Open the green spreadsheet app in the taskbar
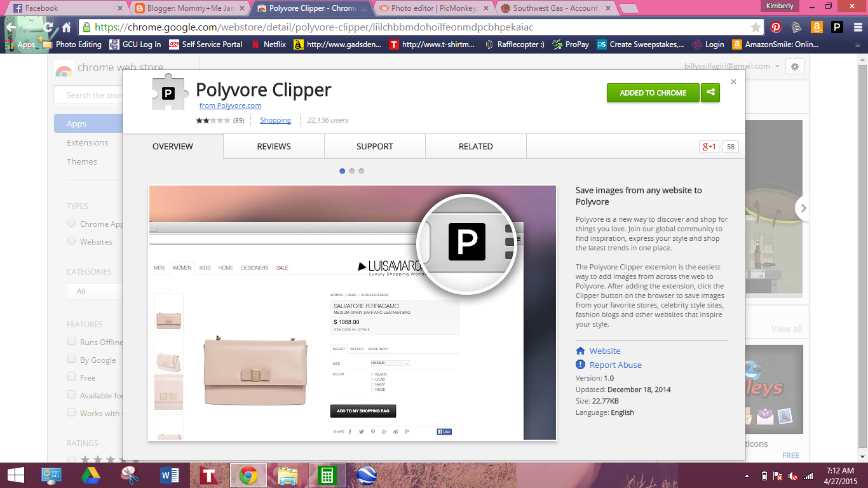 (x=327, y=475)
